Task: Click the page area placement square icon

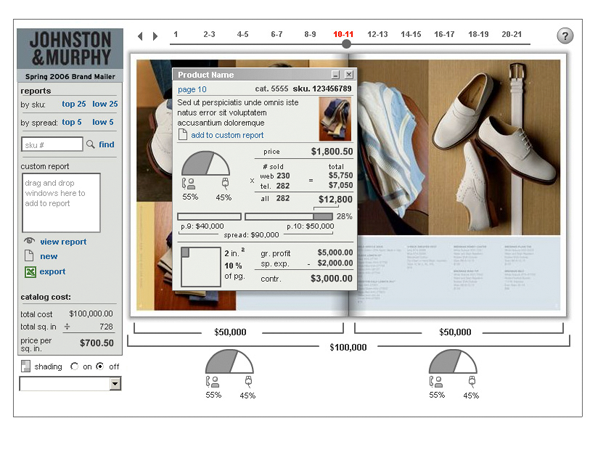Action: click(x=201, y=267)
